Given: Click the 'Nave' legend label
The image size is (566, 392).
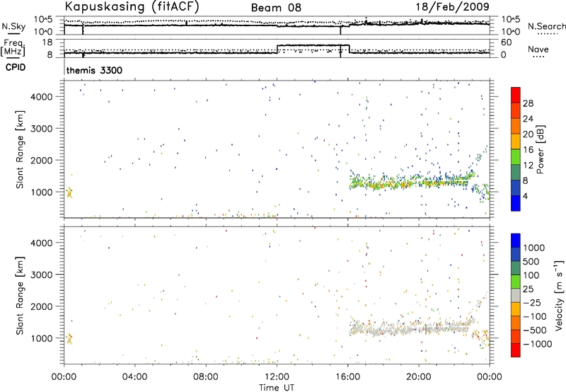Looking at the screenshot, I should click(x=538, y=50).
